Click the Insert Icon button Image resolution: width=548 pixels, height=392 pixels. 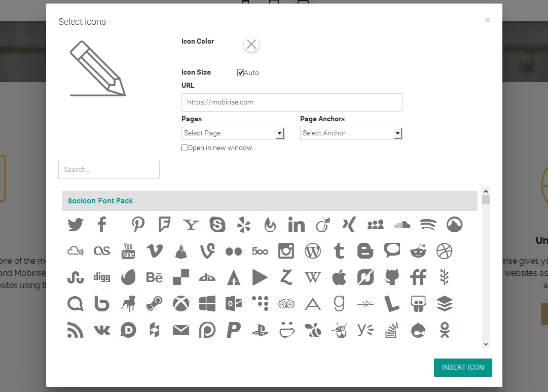pyautogui.click(x=462, y=368)
